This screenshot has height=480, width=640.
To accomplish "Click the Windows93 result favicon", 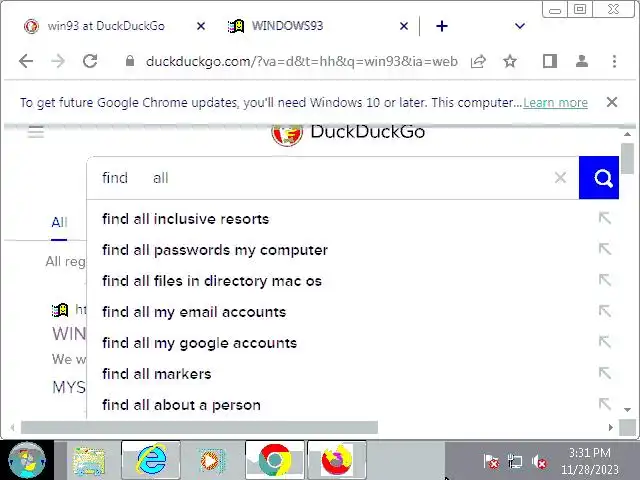I will tap(60, 310).
